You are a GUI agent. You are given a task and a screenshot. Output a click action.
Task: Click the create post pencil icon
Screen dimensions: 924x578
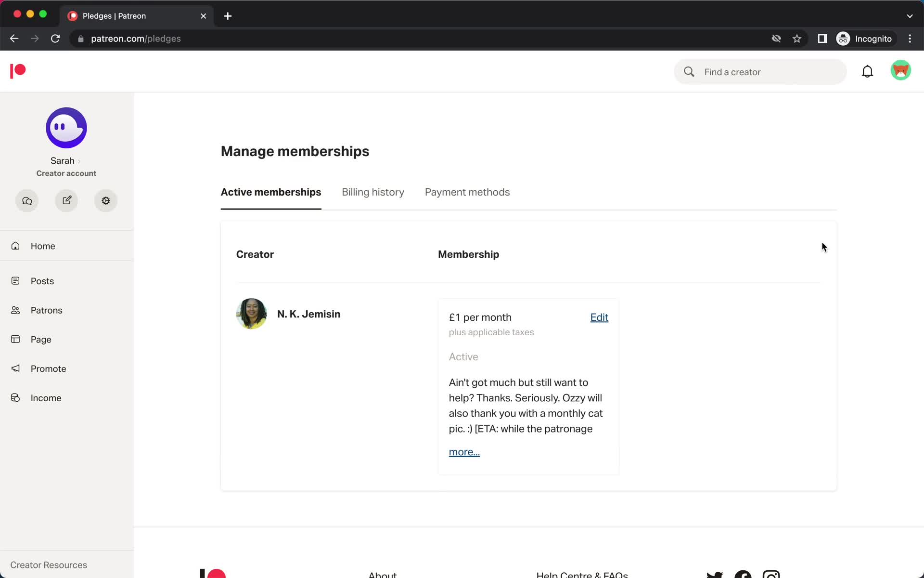pyautogui.click(x=66, y=200)
